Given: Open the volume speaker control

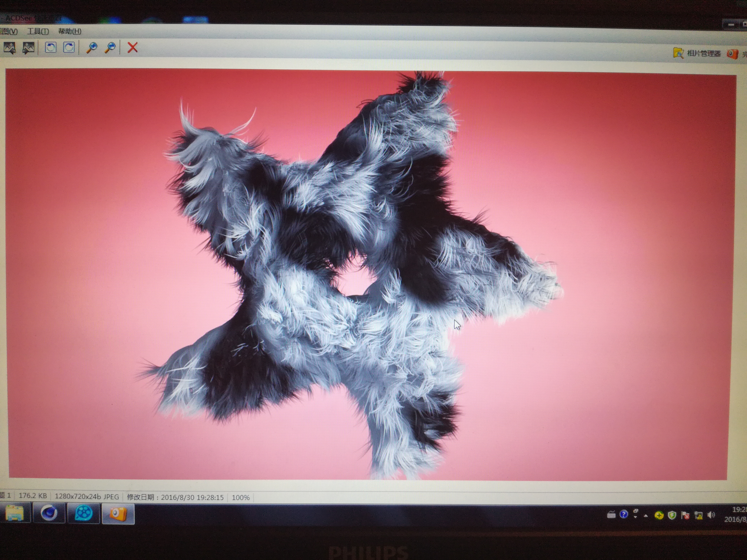Looking at the screenshot, I should (711, 515).
